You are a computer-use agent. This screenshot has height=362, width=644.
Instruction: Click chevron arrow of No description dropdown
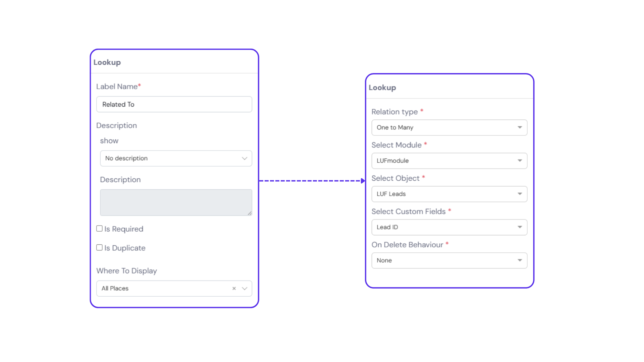[x=245, y=158]
